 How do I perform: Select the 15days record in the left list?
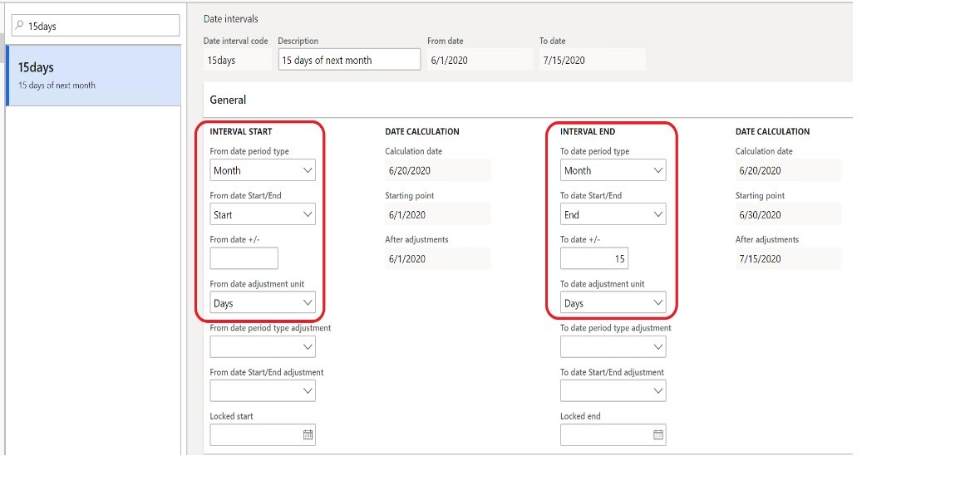pos(91,73)
